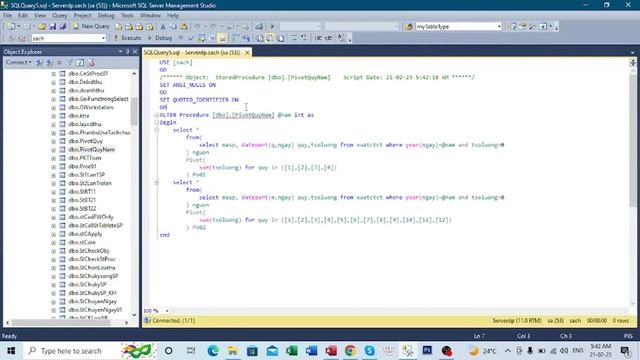This screenshot has width=640, height=360.
Task: Click the Find icon beside myTableType box
Action: (409, 27)
